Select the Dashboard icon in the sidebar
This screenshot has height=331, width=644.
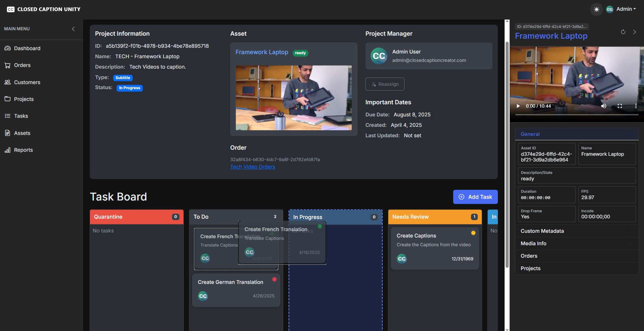7,48
